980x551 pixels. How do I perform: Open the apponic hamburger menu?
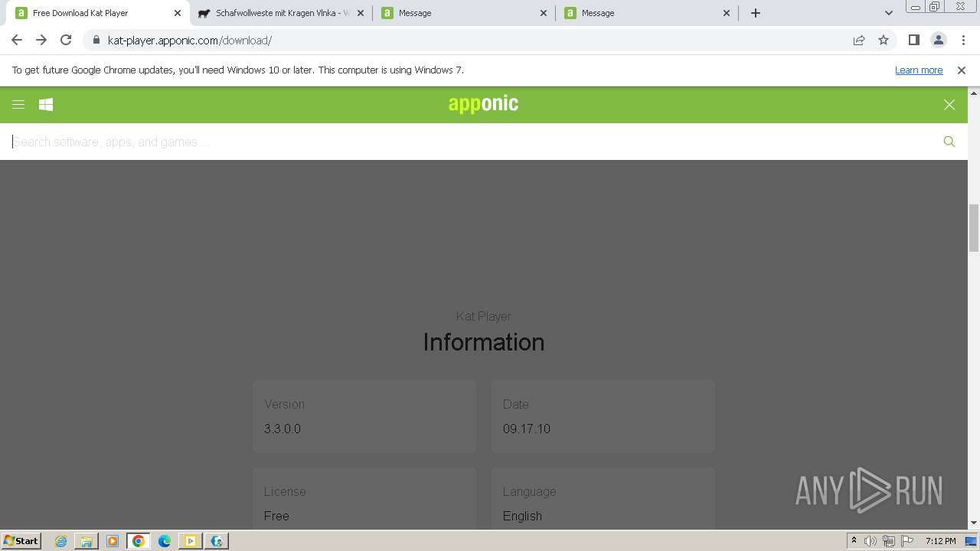(18, 105)
